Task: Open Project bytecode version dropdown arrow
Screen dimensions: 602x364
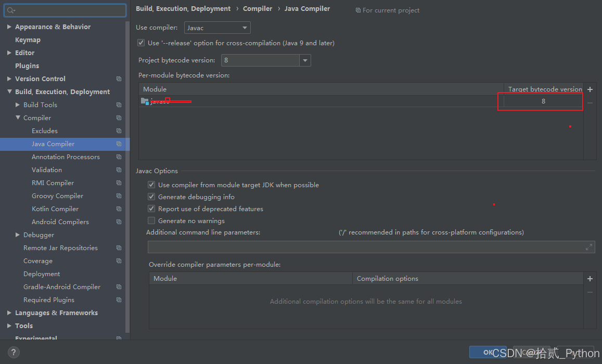Action: [x=305, y=60]
